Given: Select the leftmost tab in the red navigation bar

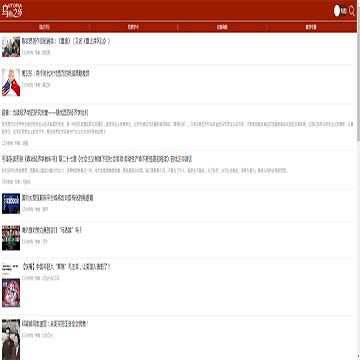Looking at the screenshot, I should [45, 27].
